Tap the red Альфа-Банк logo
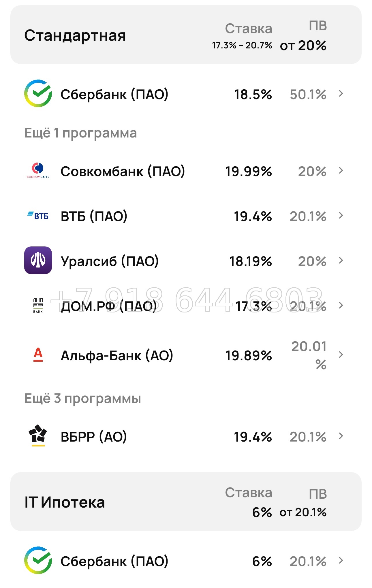This screenshot has width=372, height=588. click(x=38, y=355)
